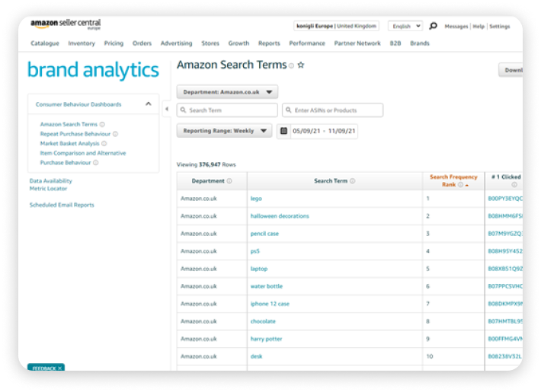Click the Search Term input field
The image size is (541, 392).
coord(227,110)
